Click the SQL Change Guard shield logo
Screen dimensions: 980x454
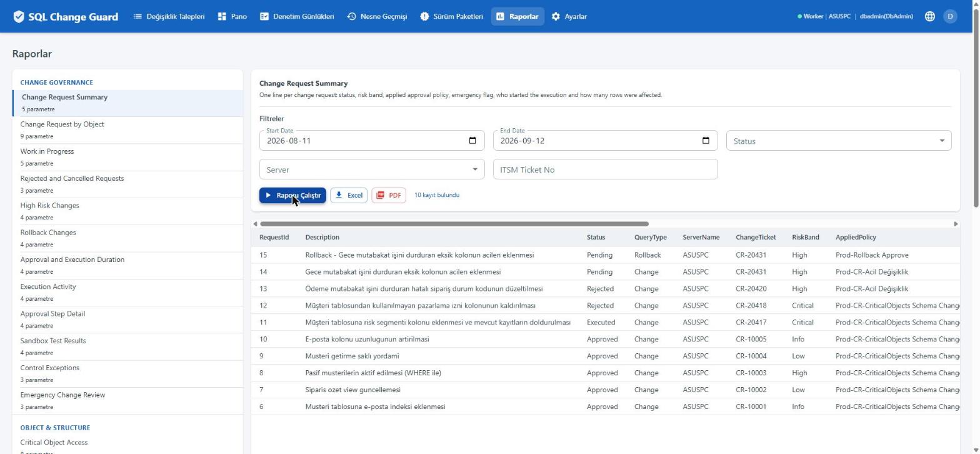[x=19, y=17]
